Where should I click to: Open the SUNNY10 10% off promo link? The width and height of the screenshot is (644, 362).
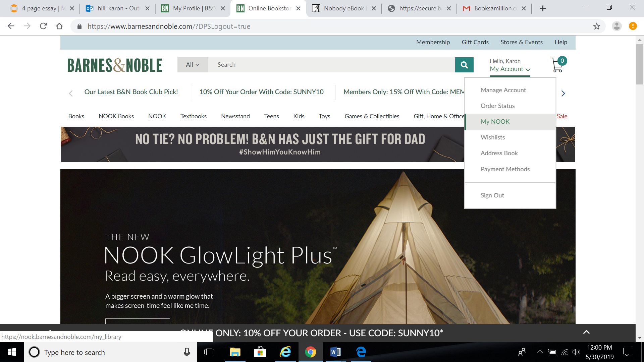click(262, 92)
